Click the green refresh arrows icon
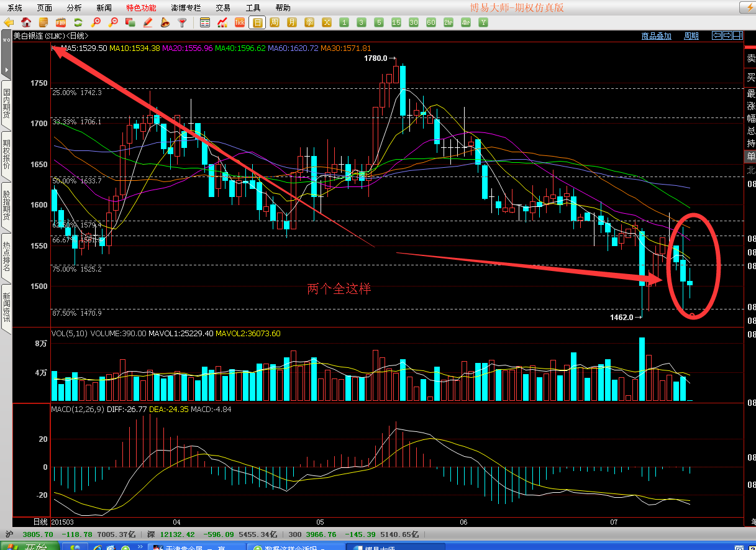The image size is (756, 550). tap(78, 22)
